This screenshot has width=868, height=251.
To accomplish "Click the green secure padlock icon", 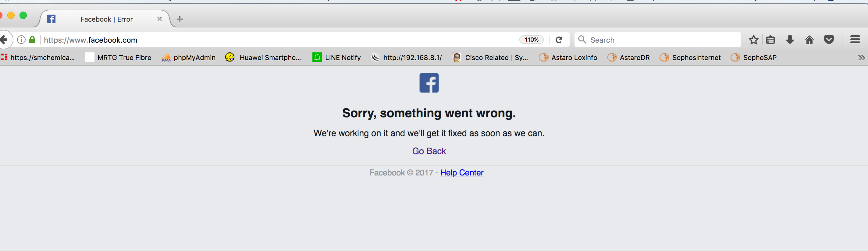I will (x=32, y=40).
